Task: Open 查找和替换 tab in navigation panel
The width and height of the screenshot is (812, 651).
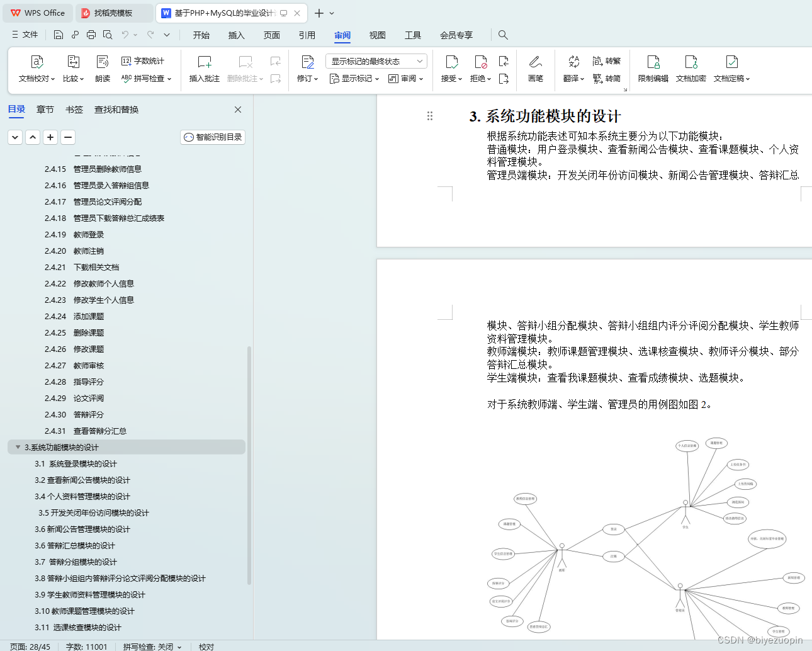Action: 116,110
